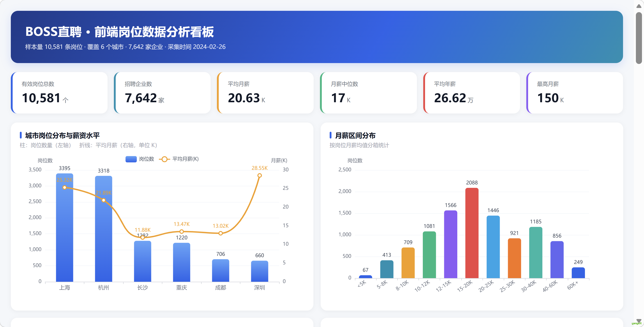Click the 岗位数 axis title of city chart
Image resolution: width=644 pixels, height=327 pixels.
pos(45,161)
